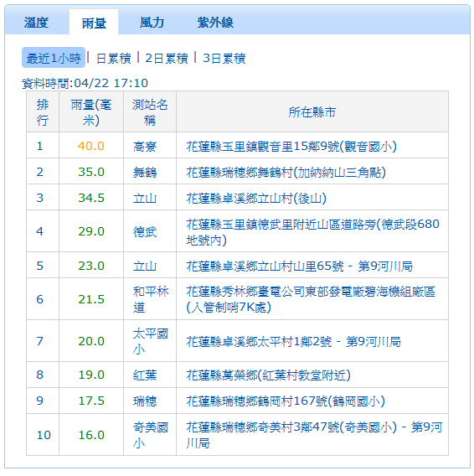
Task: Select station name 瑞穗
Action: click(145, 401)
